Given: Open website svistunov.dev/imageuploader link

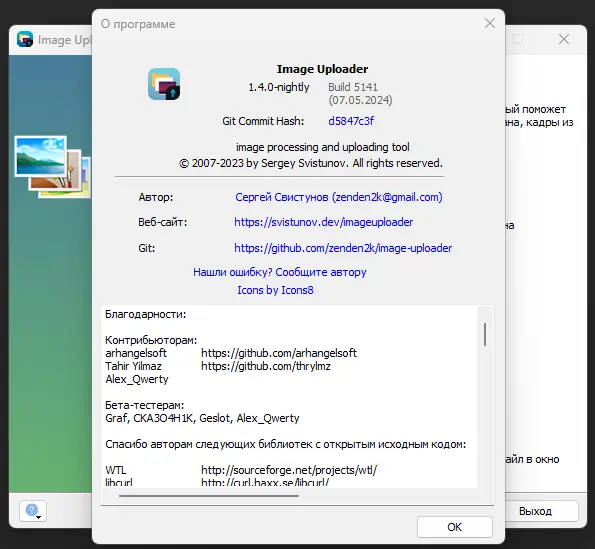Looking at the screenshot, I should (x=324, y=222).
